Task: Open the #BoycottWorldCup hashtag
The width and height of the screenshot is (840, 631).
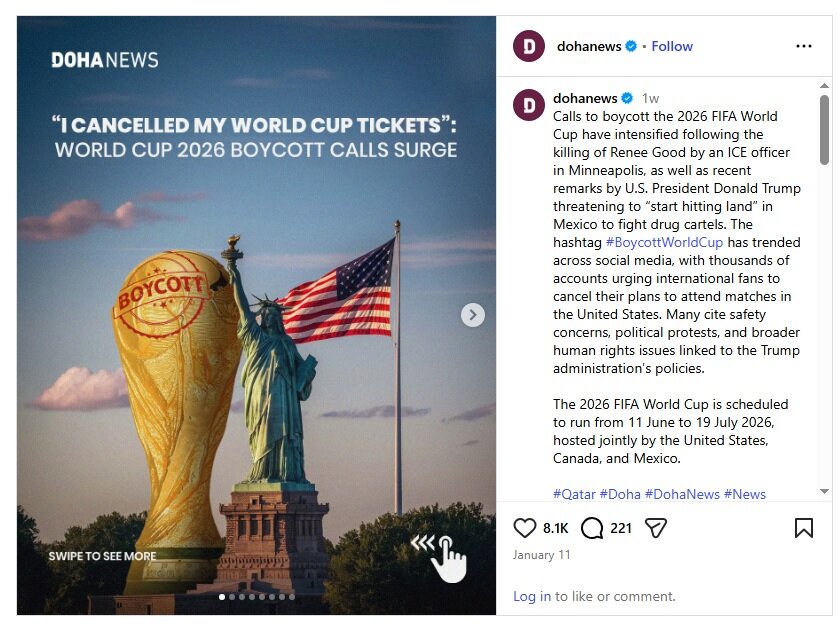Action: click(x=664, y=243)
